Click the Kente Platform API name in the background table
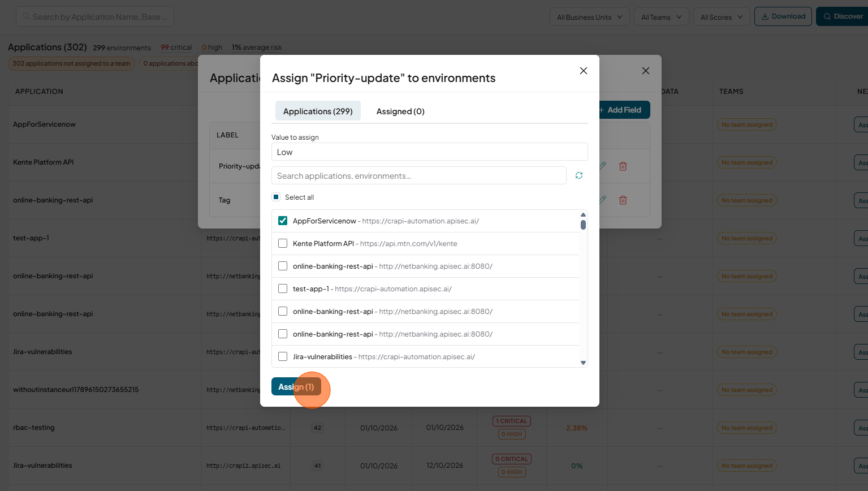This screenshot has width=868, height=491. 44,162
